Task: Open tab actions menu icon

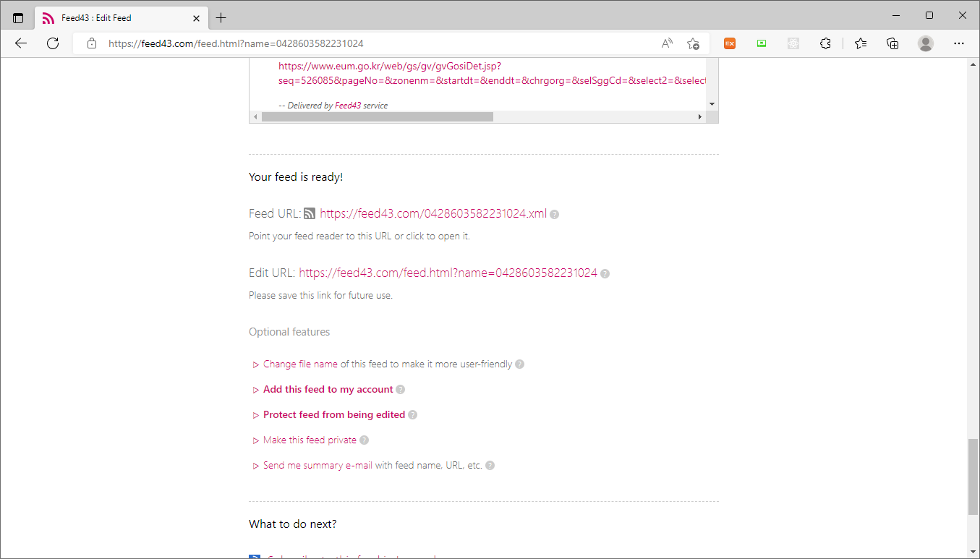Action: point(18,17)
